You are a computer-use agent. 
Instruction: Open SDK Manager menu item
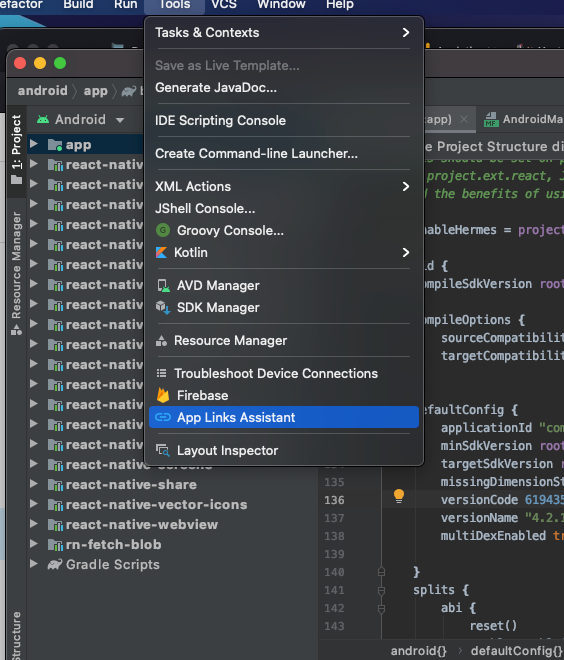284,307
